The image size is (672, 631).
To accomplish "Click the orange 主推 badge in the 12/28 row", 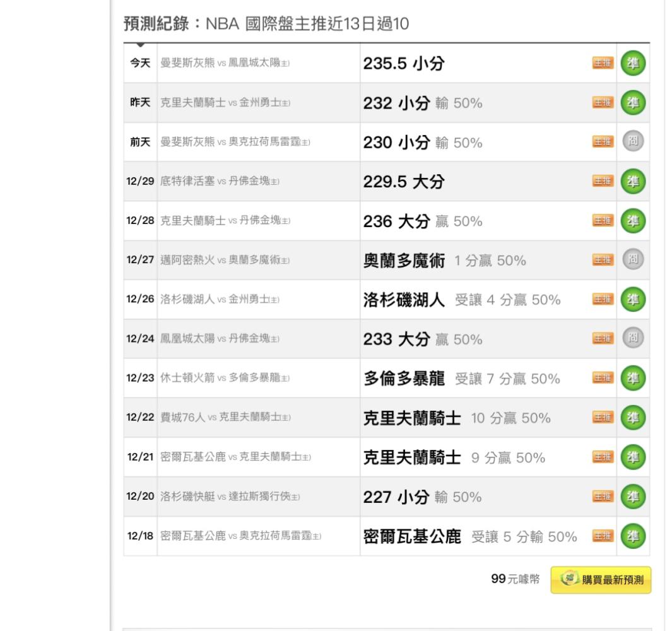I will pyautogui.click(x=603, y=220).
